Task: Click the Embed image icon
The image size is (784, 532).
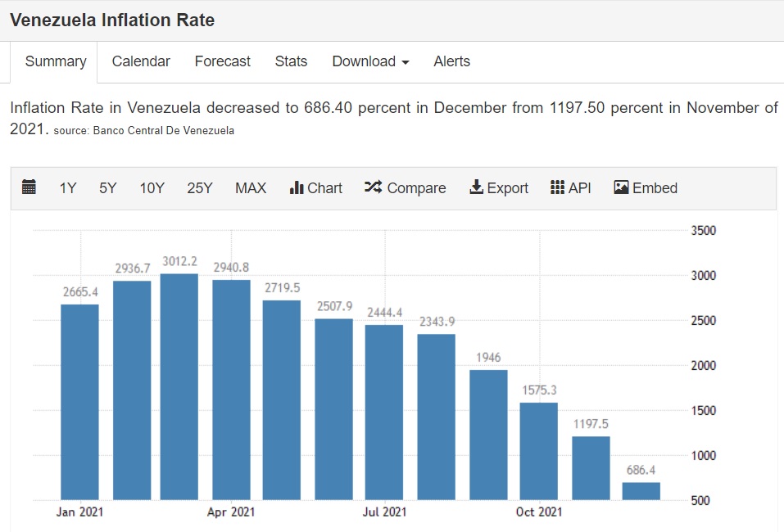Action: 621,187
